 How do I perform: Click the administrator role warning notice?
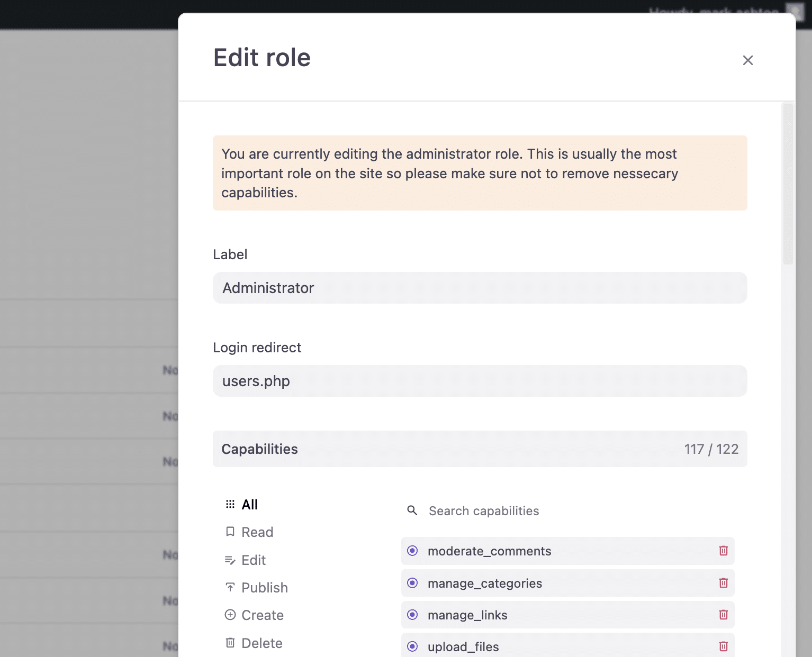pos(480,173)
